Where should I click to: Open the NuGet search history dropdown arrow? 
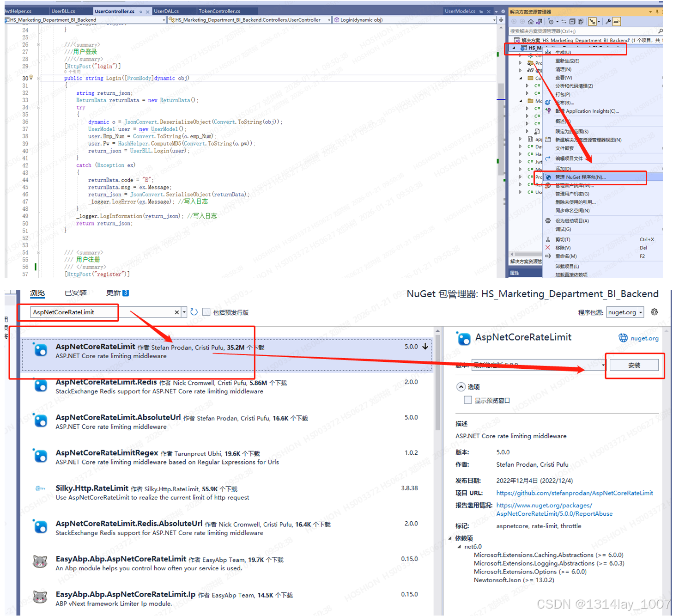(184, 312)
